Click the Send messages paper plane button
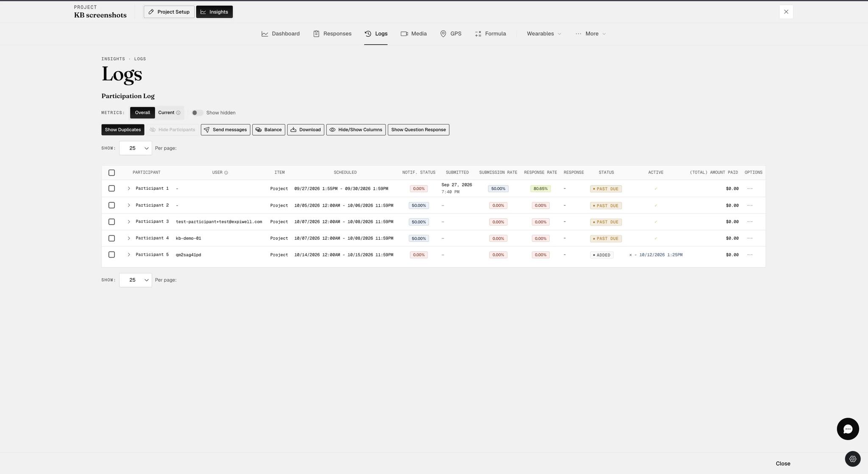The width and height of the screenshot is (868, 474). pos(225,130)
